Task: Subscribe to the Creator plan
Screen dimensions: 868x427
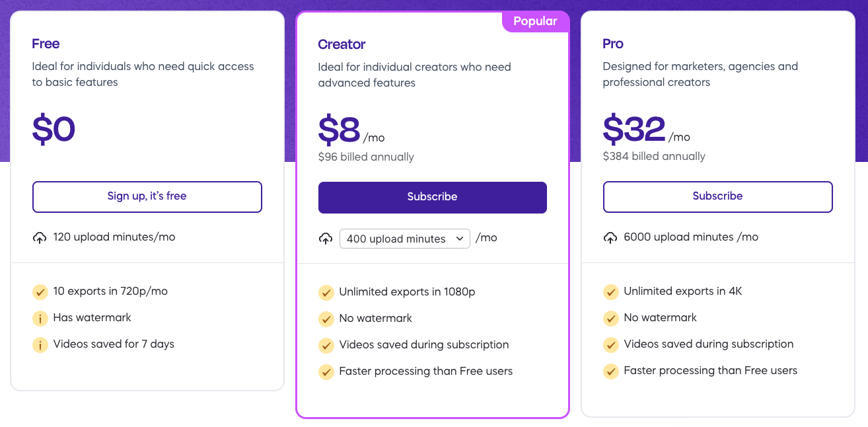Action: (x=432, y=197)
